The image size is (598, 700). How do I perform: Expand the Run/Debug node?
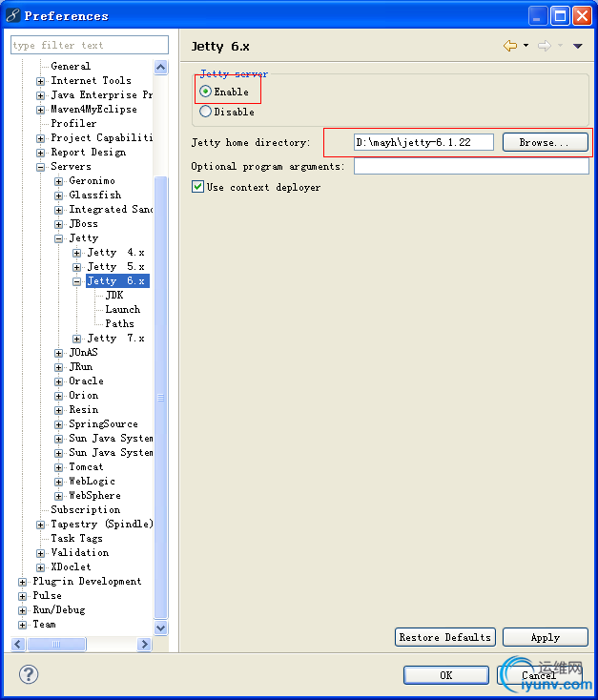pyautogui.click(x=22, y=610)
